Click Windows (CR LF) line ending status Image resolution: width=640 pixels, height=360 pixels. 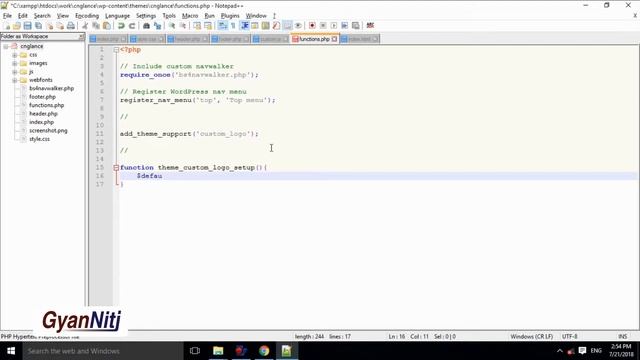(x=531, y=337)
